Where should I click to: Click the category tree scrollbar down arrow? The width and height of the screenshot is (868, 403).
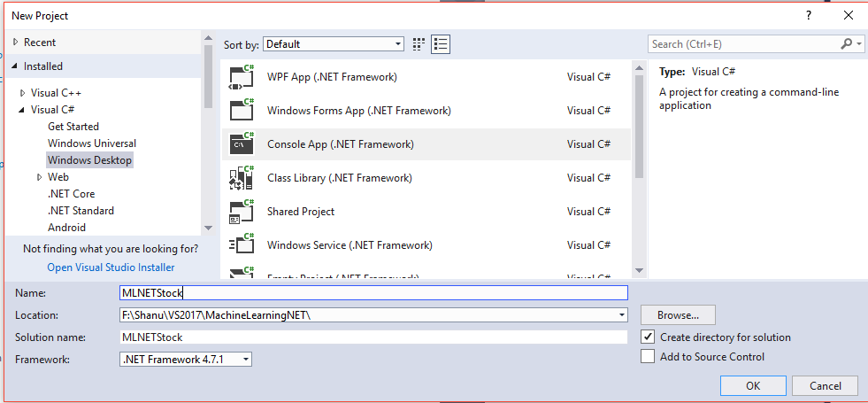[208, 228]
